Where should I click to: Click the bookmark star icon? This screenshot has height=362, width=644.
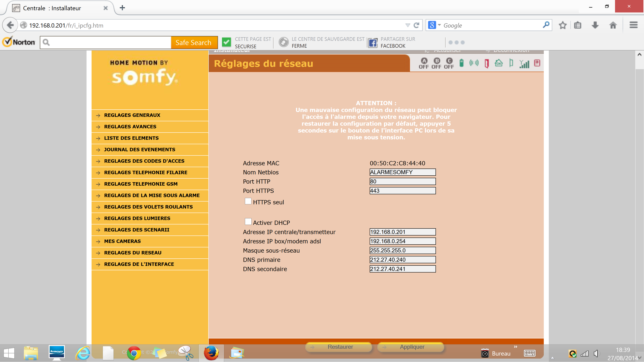click(562, 25)
